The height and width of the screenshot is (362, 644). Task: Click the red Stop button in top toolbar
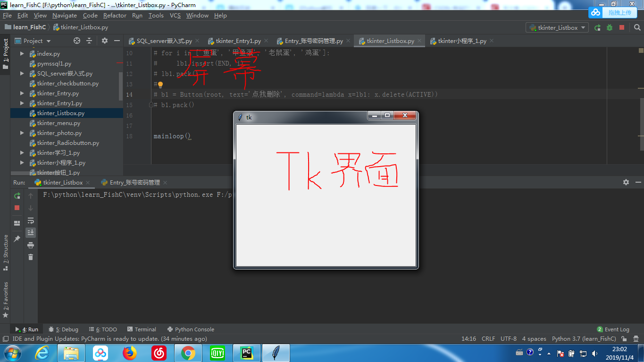click(x=622, y=27)
